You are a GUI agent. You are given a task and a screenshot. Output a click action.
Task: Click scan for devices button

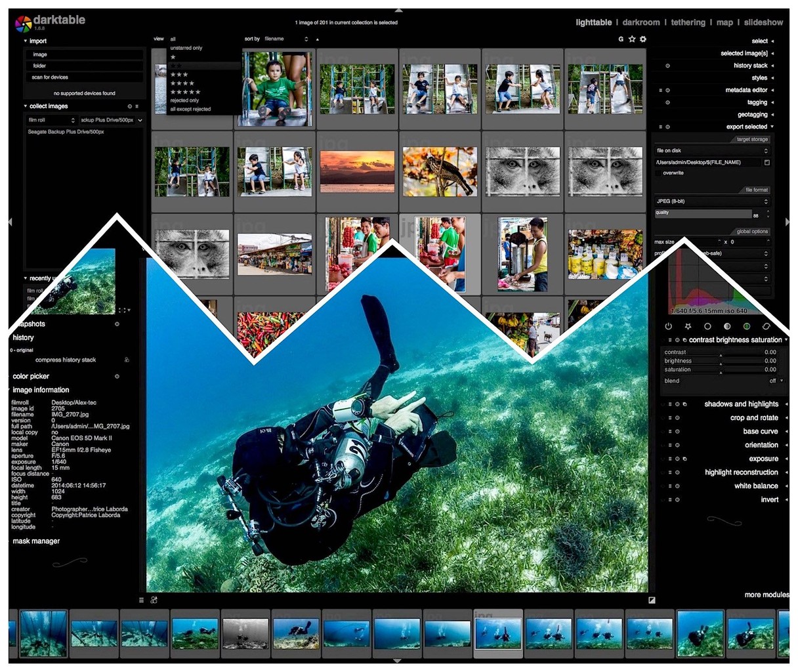tap(84, 77)
